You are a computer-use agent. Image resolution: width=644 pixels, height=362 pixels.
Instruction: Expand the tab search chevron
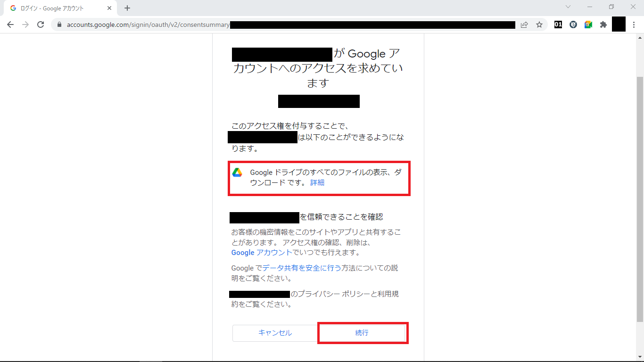coord(568,7)
